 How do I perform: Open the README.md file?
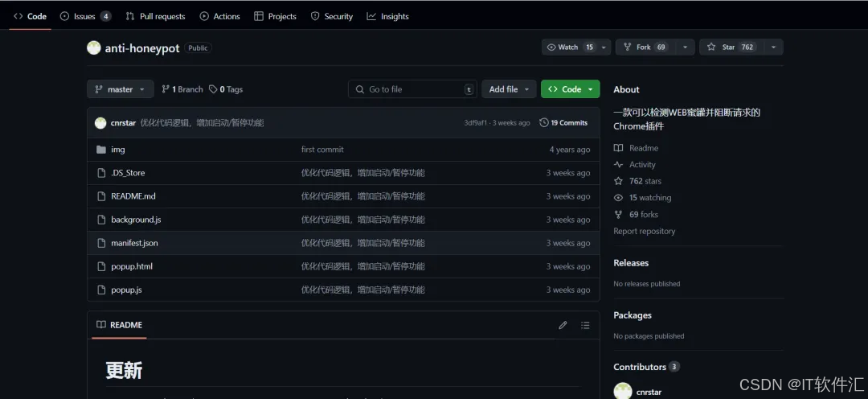pyautogui.click(x=133, y=196)
